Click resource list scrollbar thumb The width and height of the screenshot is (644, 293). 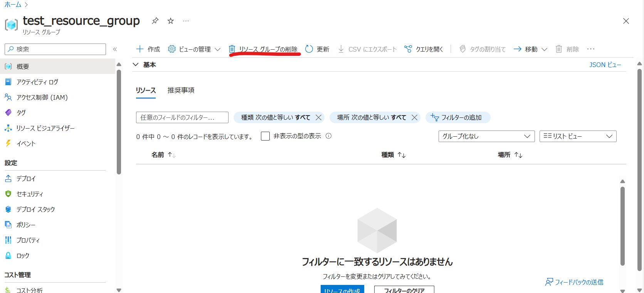tap(622, 226)
